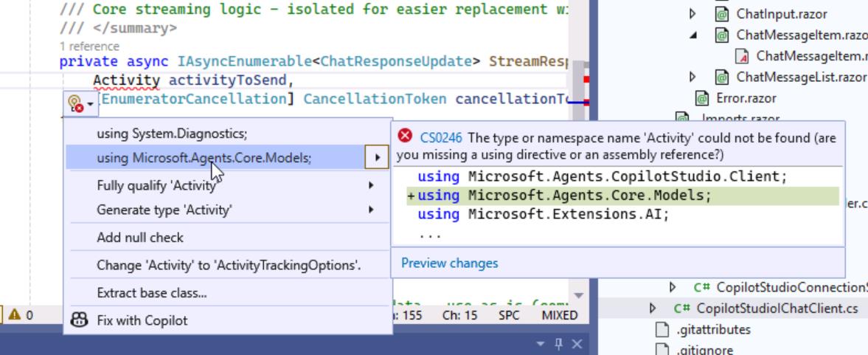Expand the ChatMessageList.razor tree node

click(x=692, y=77)
